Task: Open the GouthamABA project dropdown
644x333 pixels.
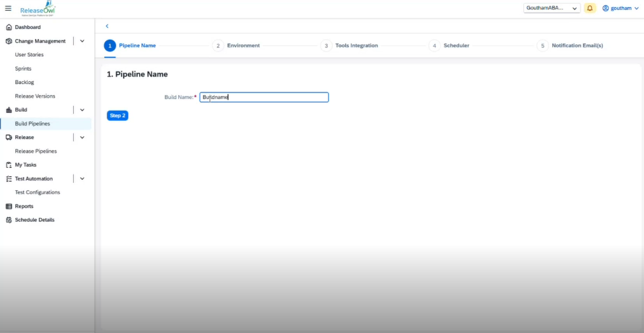Action: coord(551,8)
